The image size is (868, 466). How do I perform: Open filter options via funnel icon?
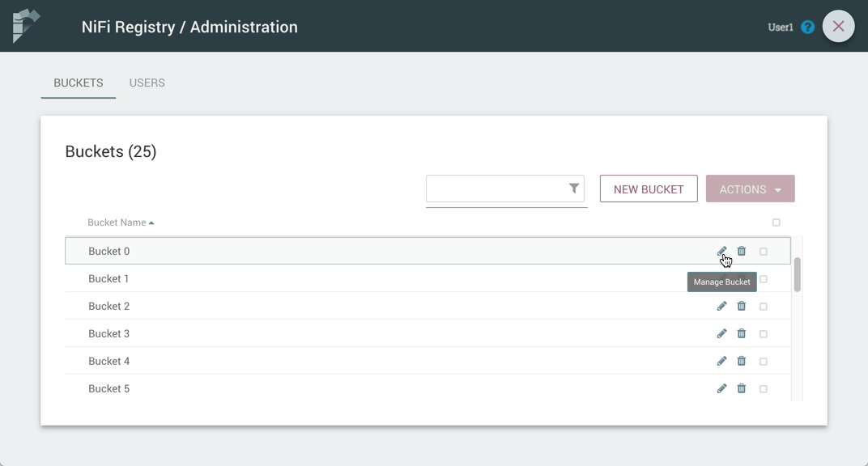[573, 189]
